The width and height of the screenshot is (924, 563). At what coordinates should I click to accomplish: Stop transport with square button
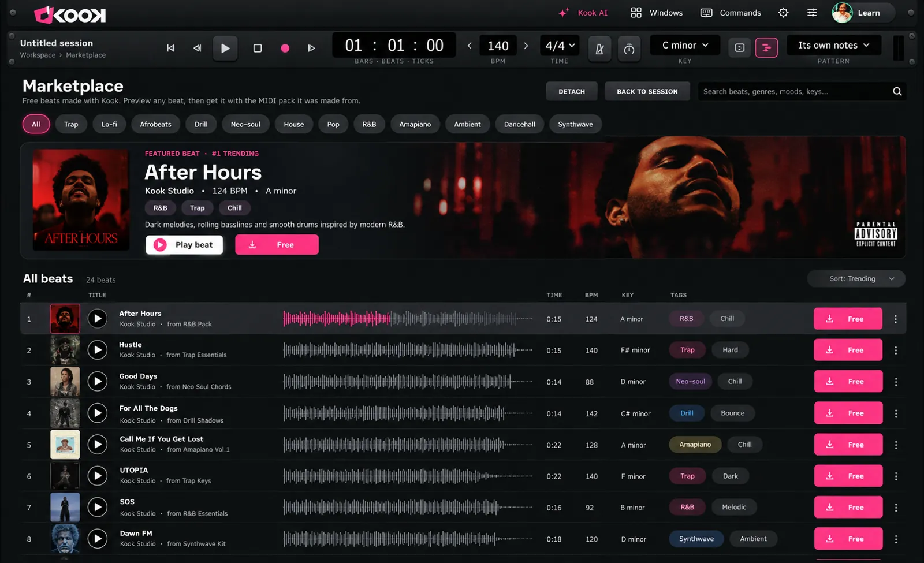tap(258, 48)
